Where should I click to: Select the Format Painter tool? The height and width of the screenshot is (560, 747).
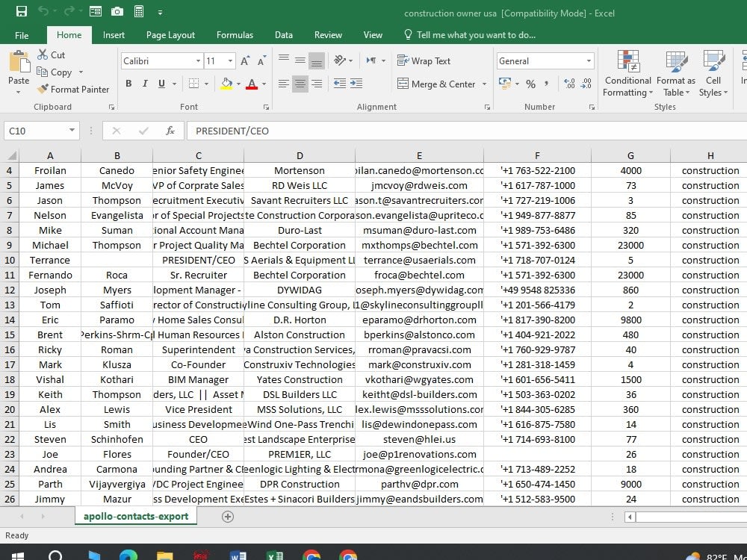[73, 89]
